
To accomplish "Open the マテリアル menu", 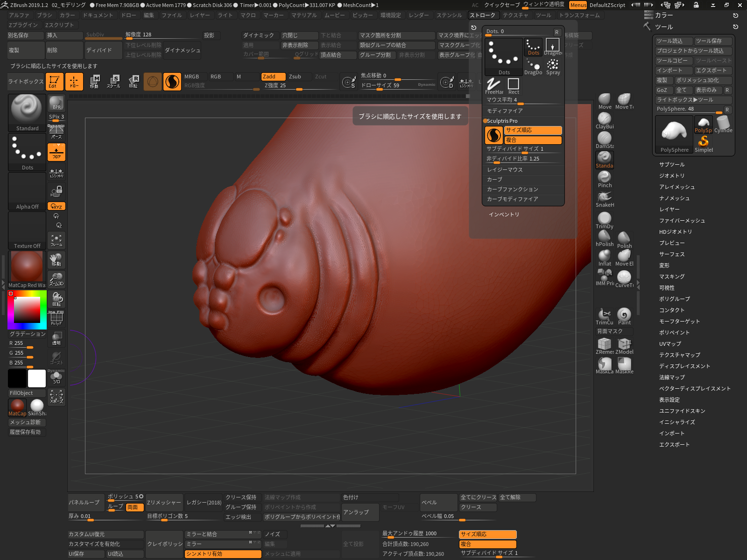I will pos(304,15).
